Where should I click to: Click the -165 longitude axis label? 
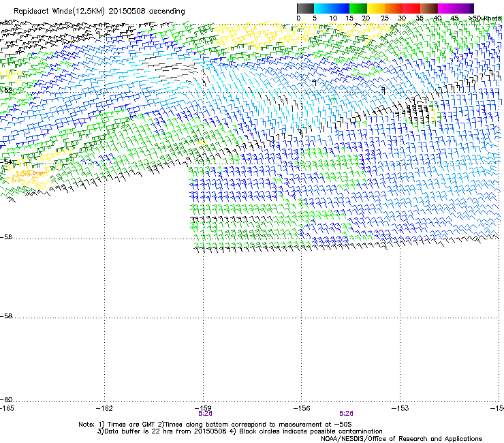click(7, 408)
